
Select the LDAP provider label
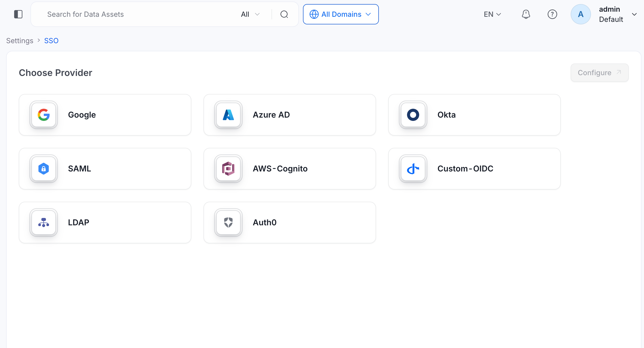pyautogui.click(x=78, y=223)
